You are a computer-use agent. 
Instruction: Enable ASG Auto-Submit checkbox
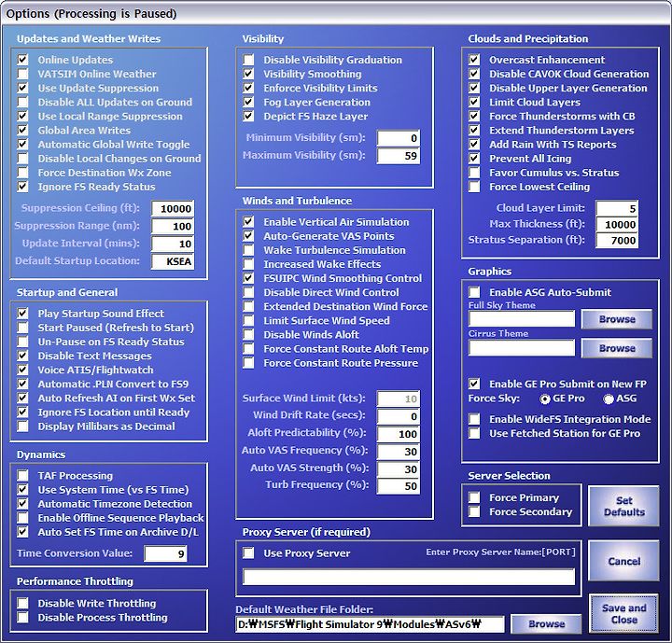click(474, 292)
